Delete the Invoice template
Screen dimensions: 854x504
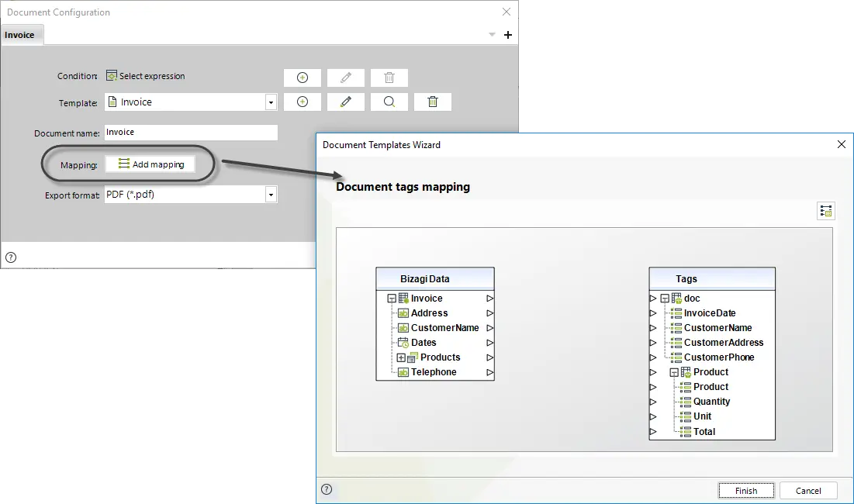pos(433,102)
